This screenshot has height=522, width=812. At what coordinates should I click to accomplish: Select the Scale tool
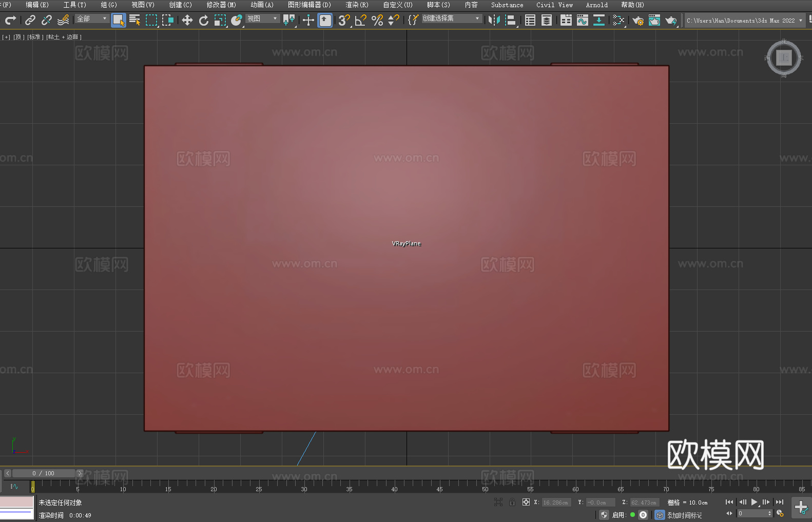220,20
